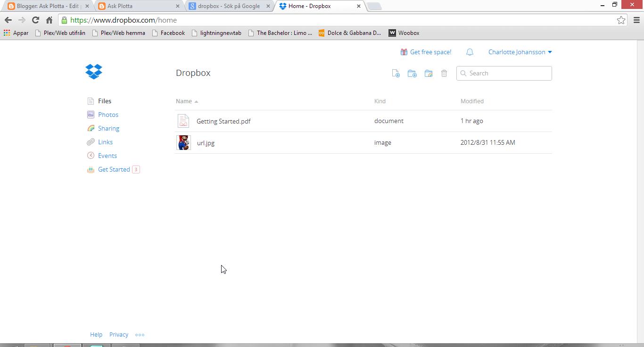
Task: Open the Facebook bookmark
Action: pyautogui.click(x=168, y=33)
